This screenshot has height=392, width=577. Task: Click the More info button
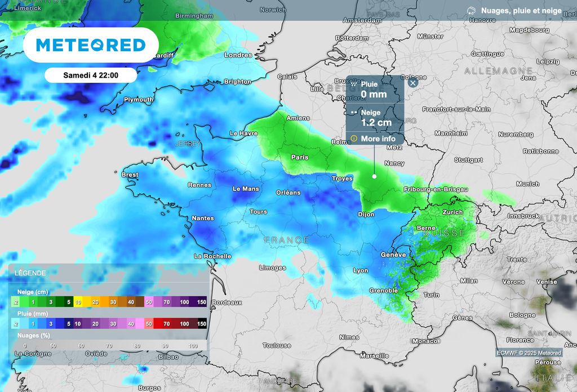[378, 139]
